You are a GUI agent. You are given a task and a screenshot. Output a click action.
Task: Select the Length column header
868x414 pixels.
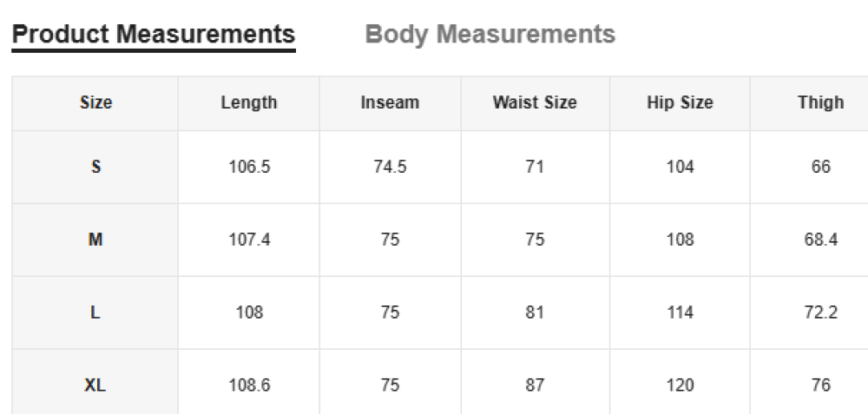click(249, 102)
